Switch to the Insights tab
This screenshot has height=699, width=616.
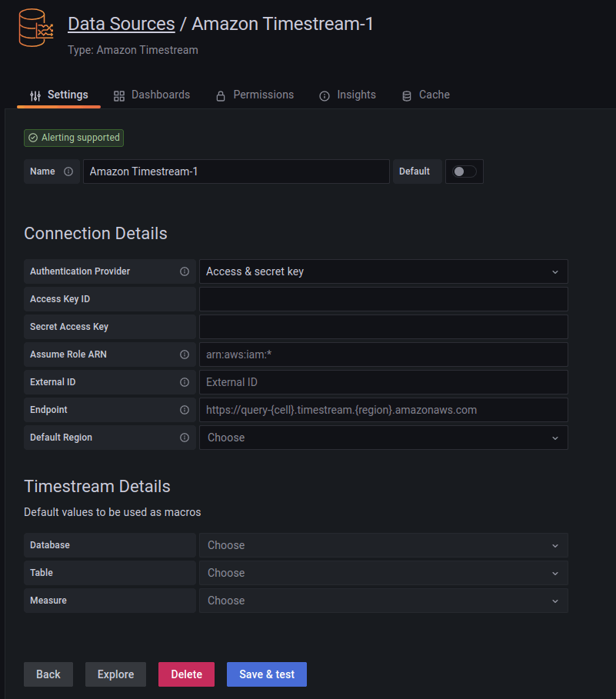348,95
